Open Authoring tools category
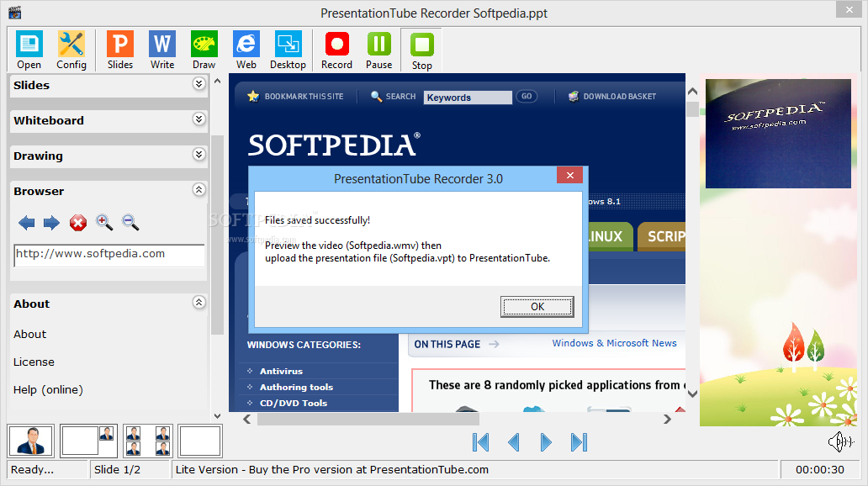 pyautogui.click(x=296, y=388)
